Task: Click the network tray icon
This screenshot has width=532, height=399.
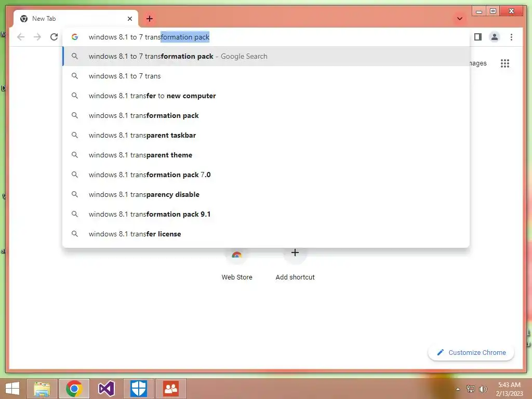Action: click(x=471, y=389)
